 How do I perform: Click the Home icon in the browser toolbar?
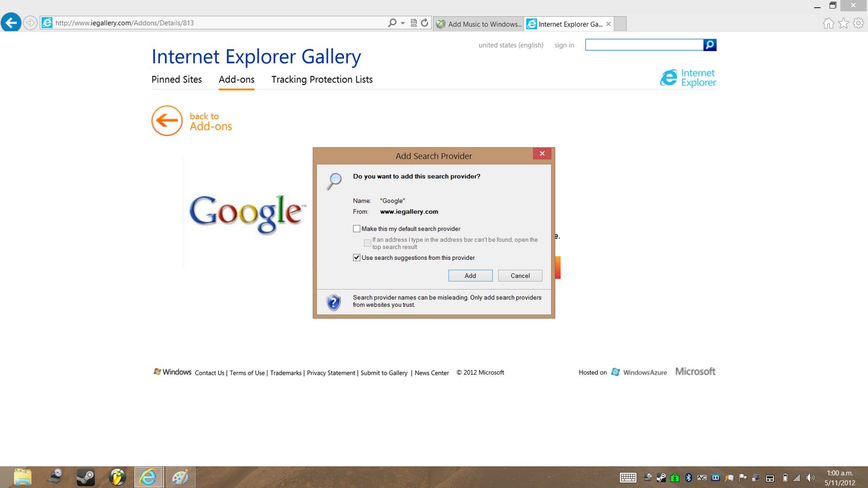pos(828,23)
